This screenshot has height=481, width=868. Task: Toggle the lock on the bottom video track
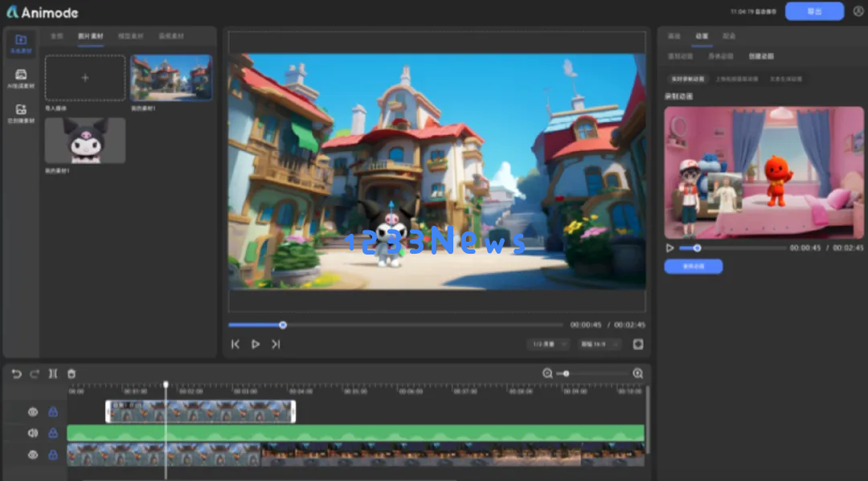click(52, 455)
